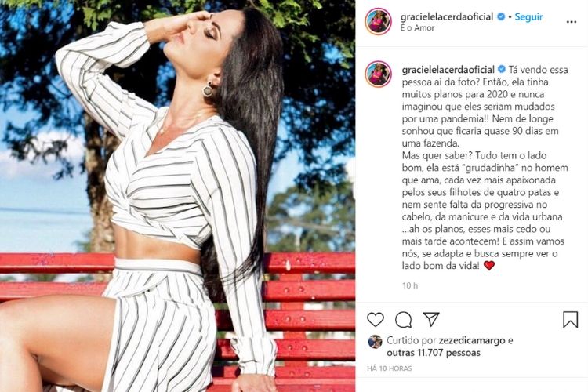The image size is (588, 392).
Task: Like the post with the heart icon
Action: 376,320
